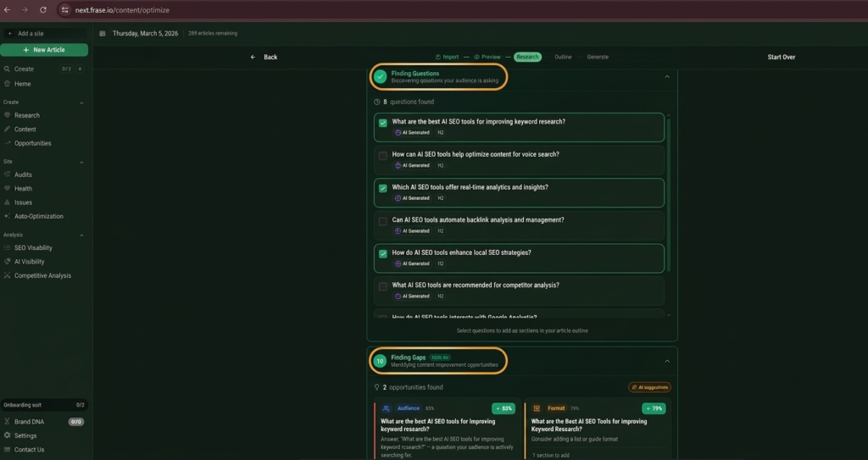Check the backlink analysis and management question
868x460 pixels.
click(383, 221)
